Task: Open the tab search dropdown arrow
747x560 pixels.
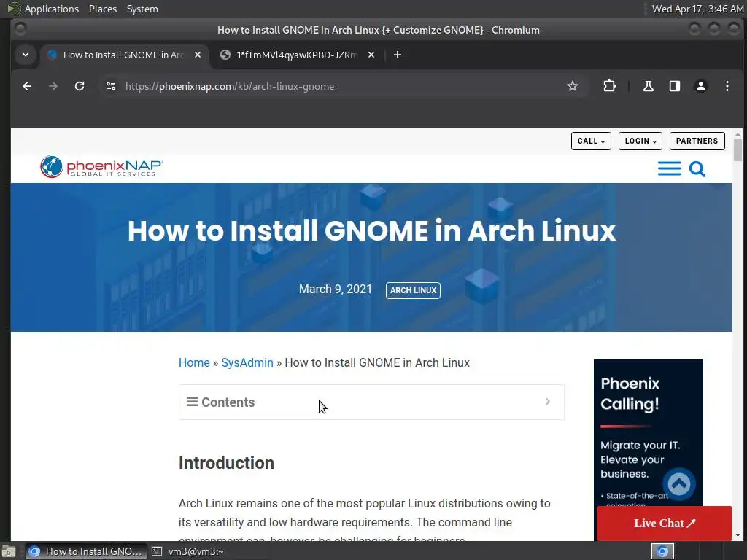Action: pyautogui.click(x=26, y=55)
